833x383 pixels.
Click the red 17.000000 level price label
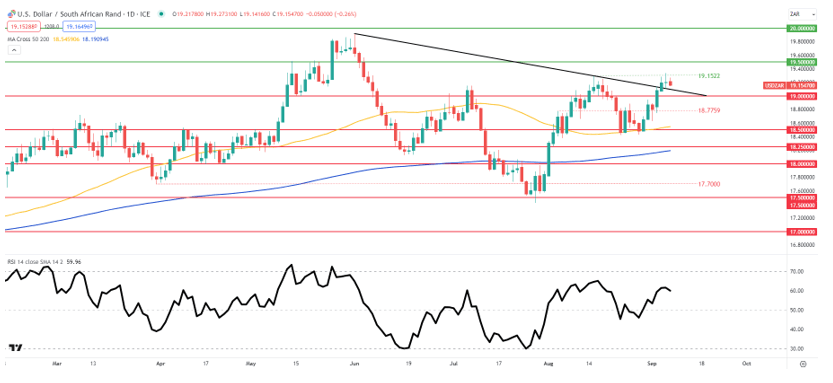coord(802,232)
